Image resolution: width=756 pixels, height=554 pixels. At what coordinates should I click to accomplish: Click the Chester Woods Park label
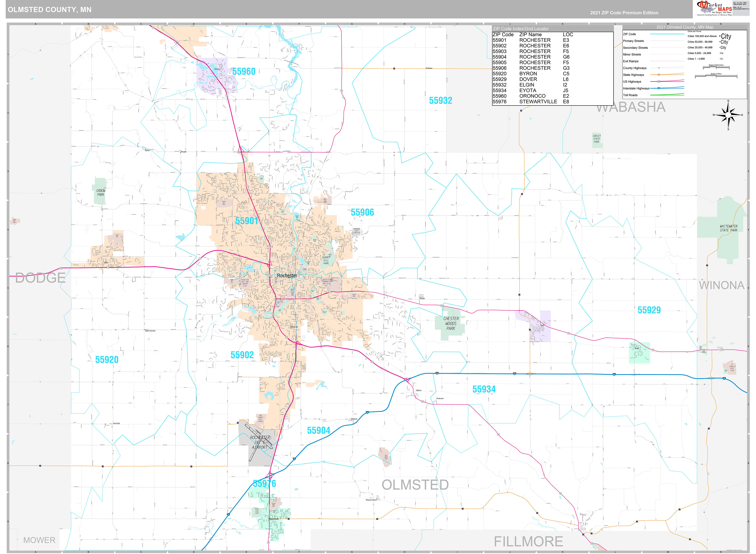click(x=451, y=324)
